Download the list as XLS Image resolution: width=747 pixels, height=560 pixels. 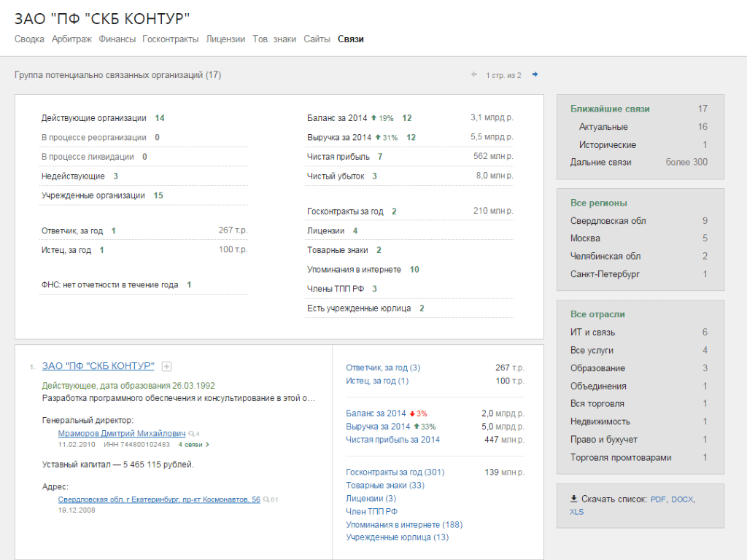[x=576, y=512]
